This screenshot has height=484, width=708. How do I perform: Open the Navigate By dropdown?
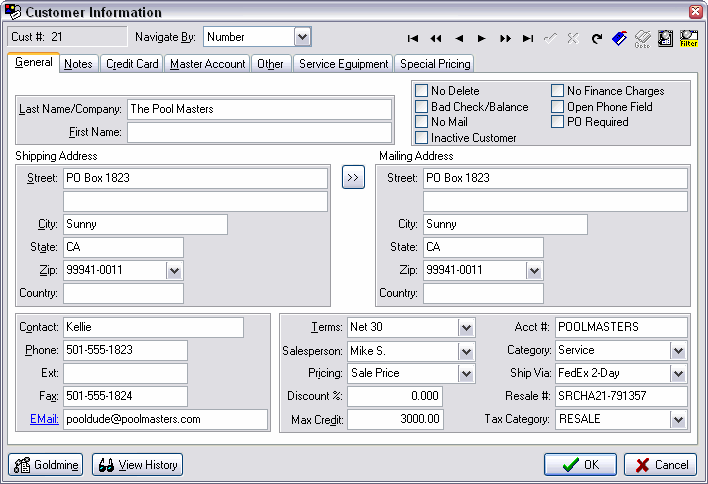click(302, 37)
